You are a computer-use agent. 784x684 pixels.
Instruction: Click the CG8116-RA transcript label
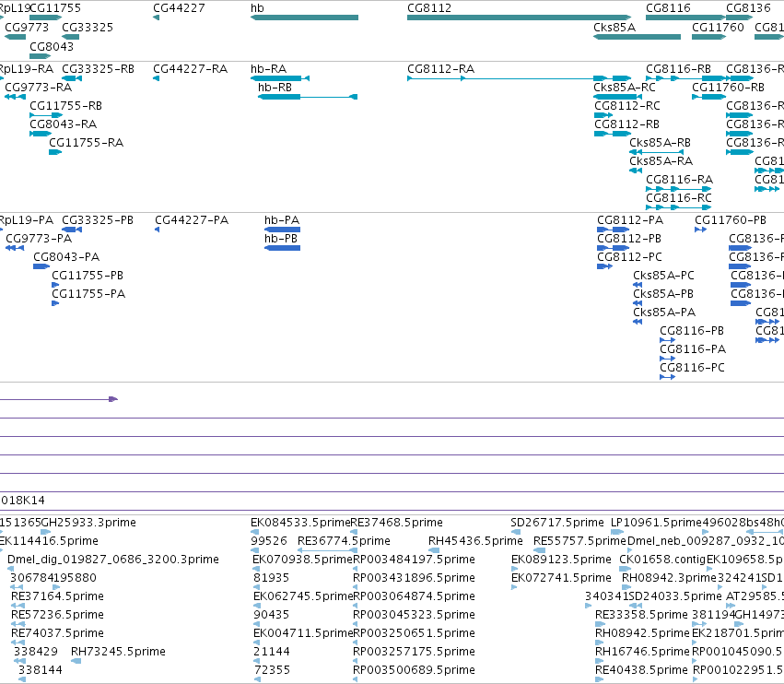(x=679, y=179)
